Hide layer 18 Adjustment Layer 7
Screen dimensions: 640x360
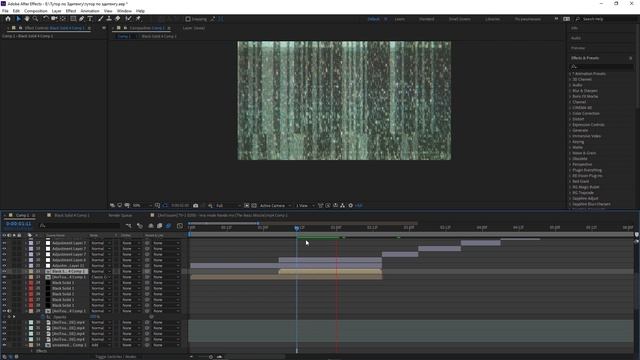coord(4,249)
